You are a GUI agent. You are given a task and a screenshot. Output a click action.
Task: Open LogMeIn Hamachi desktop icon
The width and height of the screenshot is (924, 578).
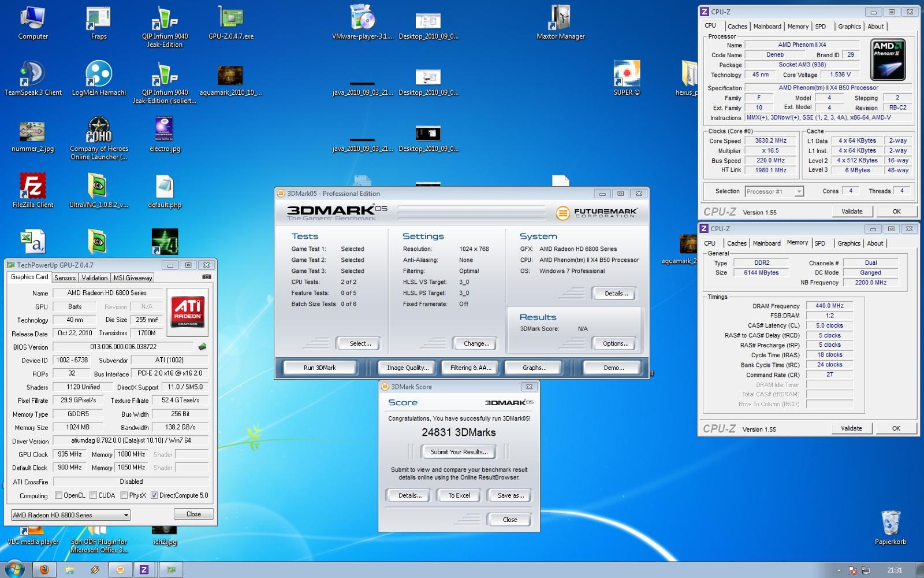[99, 79]
